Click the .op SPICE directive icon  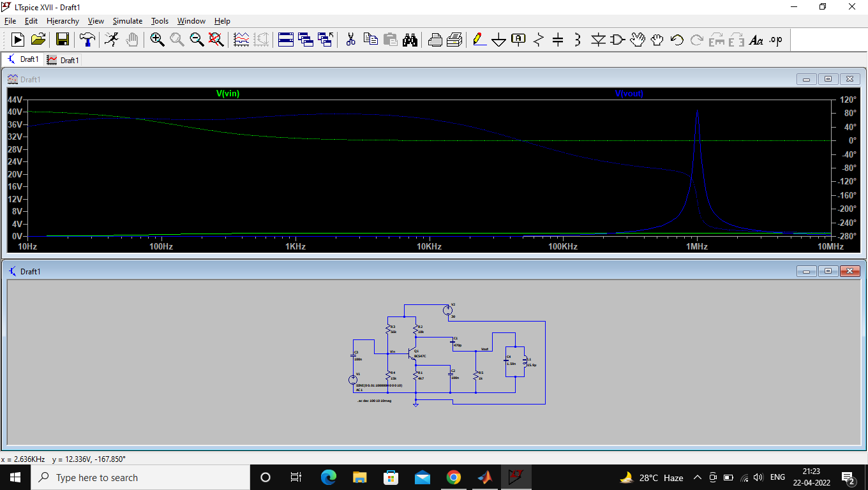tap(775, 40)
